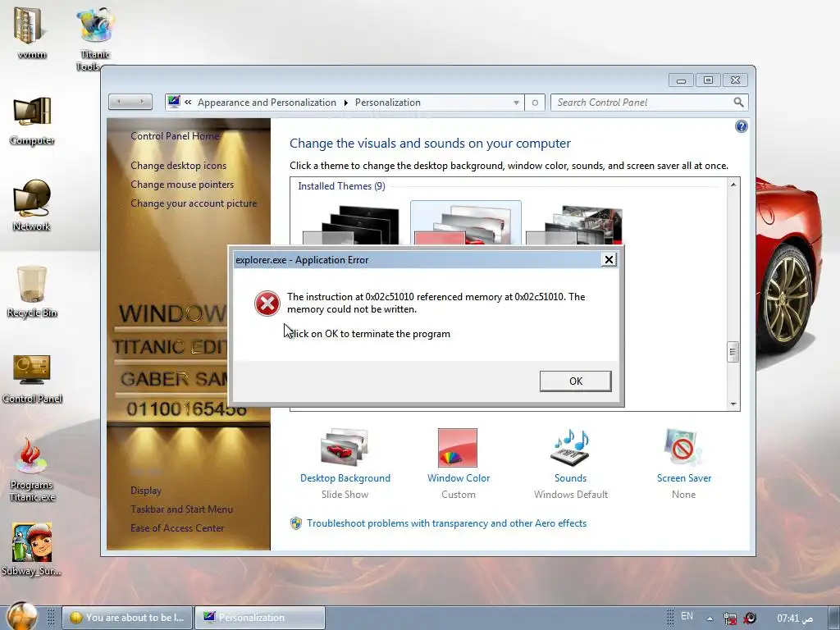Go to Appearance and Personalization breadcrumb
The width and height of the screenshot is (840, 630).
[x=267, y=103]
